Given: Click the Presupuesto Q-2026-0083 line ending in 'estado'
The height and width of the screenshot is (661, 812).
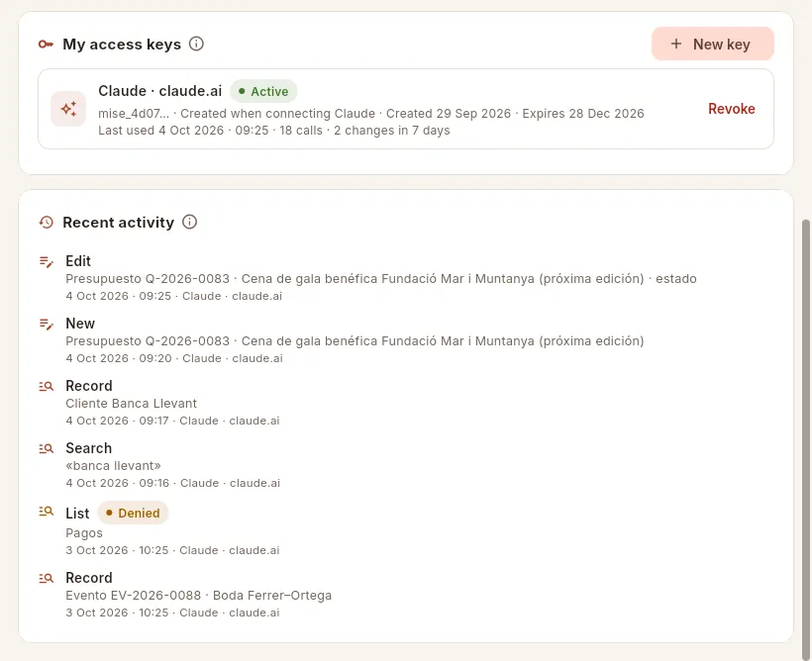Looking at the screenshot, I should pyautogui.click(x=381, y=279).
